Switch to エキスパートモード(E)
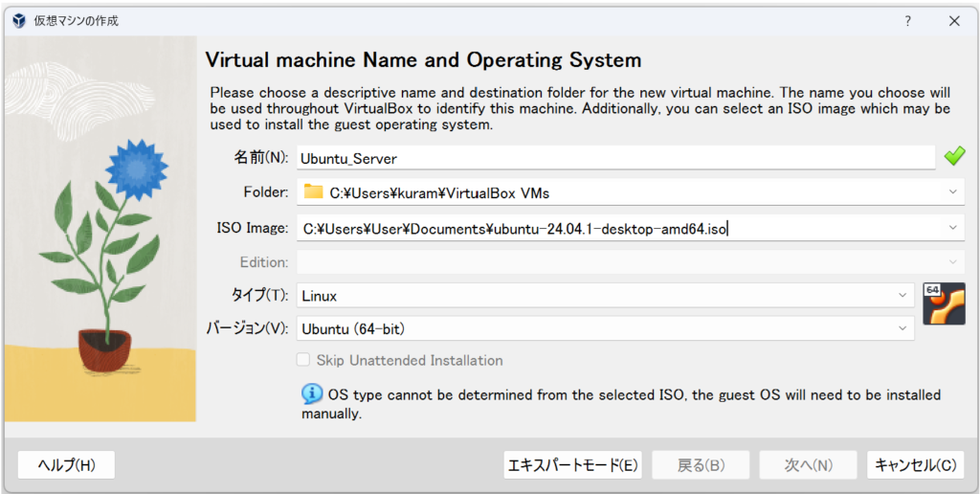This screenshot has height=494, width=980. [572, 464]
